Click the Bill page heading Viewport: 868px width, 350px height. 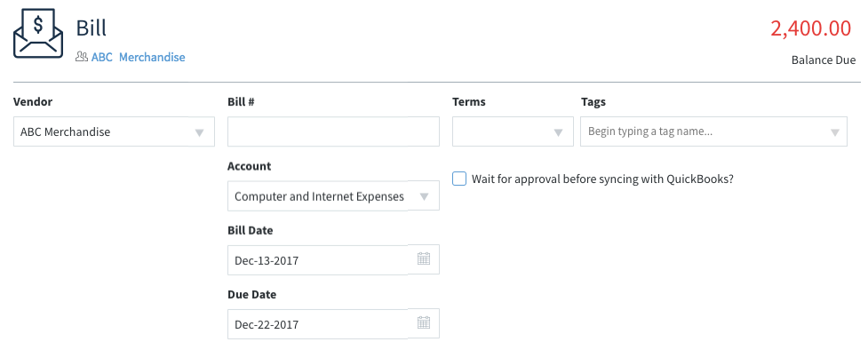tap(92, 28)
